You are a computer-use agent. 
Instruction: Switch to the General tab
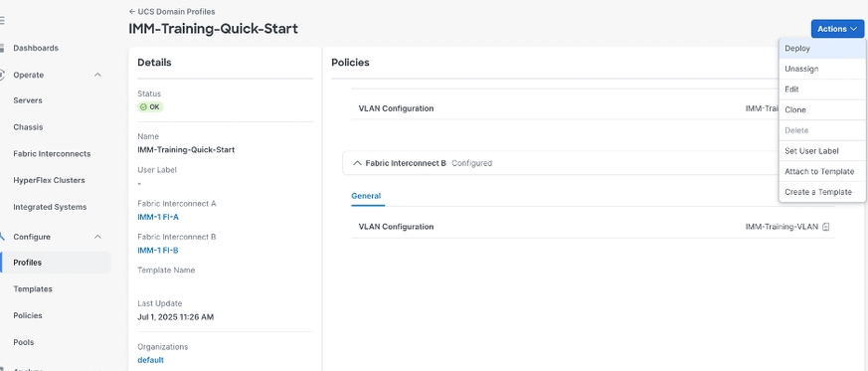(x=366, y=196)
